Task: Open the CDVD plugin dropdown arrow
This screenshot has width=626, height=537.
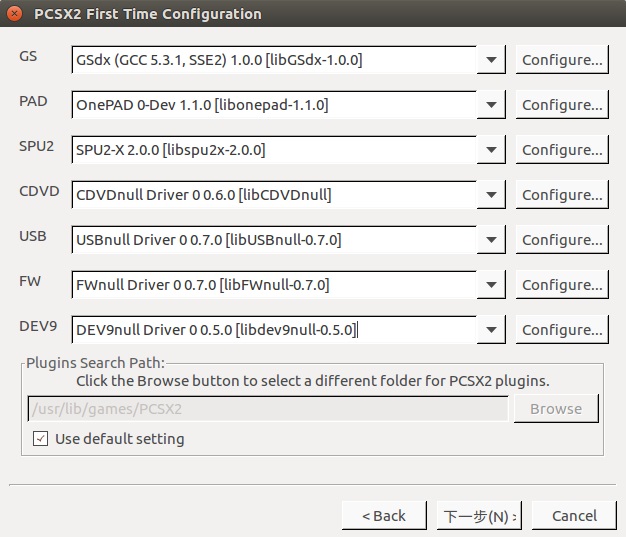Action: (x=491, y=195)
